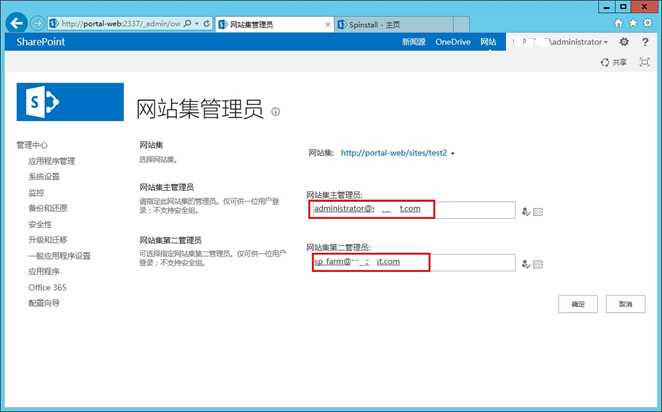Viewport: 662px width, 412px height.
Task: Open the blank new tab button
Action: point(461,24)
